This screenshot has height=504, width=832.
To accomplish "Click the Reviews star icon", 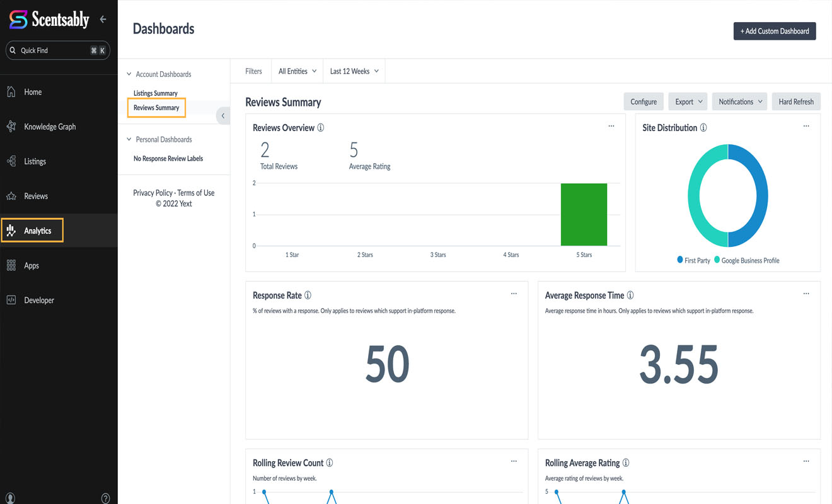I will coord(11,196).
